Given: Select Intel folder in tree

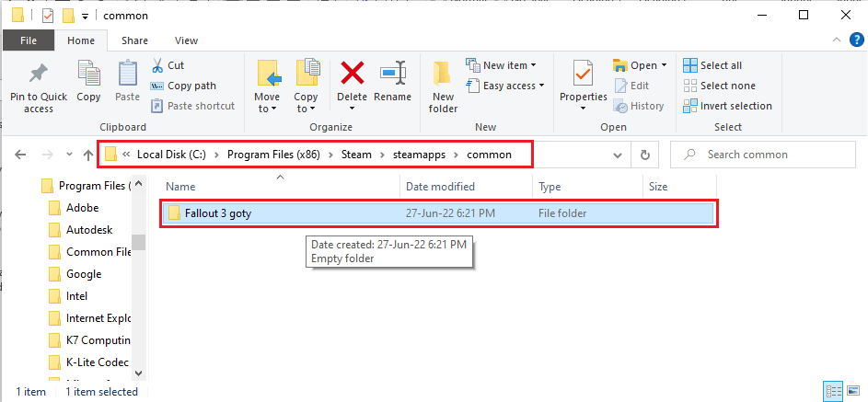Looking at the screenshot, I should click(68, 296).
